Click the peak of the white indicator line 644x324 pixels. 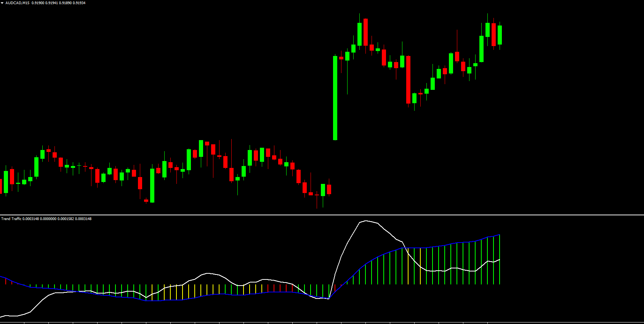click(x=366, y=221)
